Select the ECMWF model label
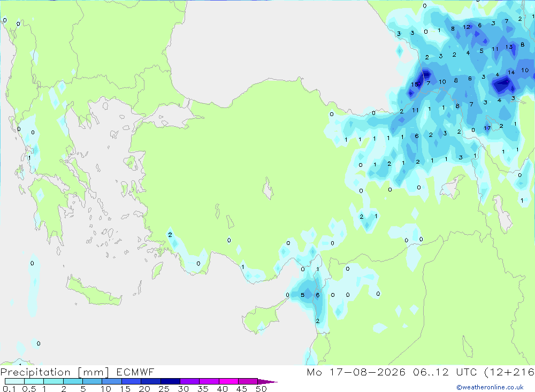Viewport: 535px width, 392px height. click(x=135, y=372)
